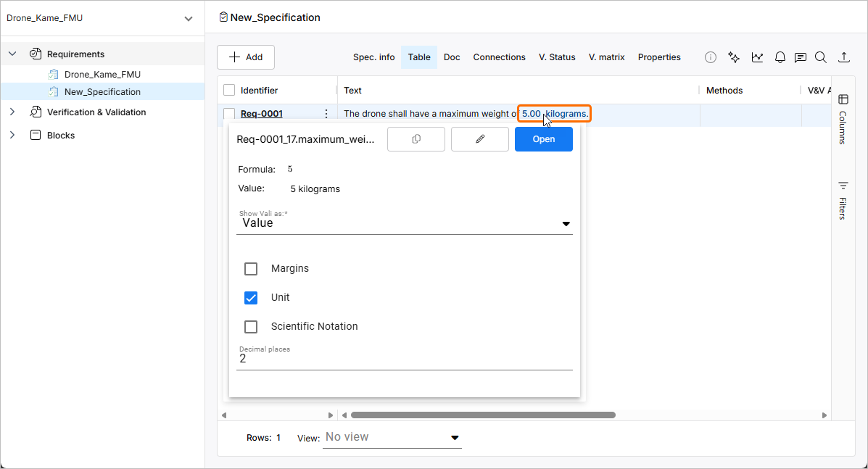Click the notifications bell icon
Screen dimensions: 868x469
pyautogui.click(x=780, y=57)
